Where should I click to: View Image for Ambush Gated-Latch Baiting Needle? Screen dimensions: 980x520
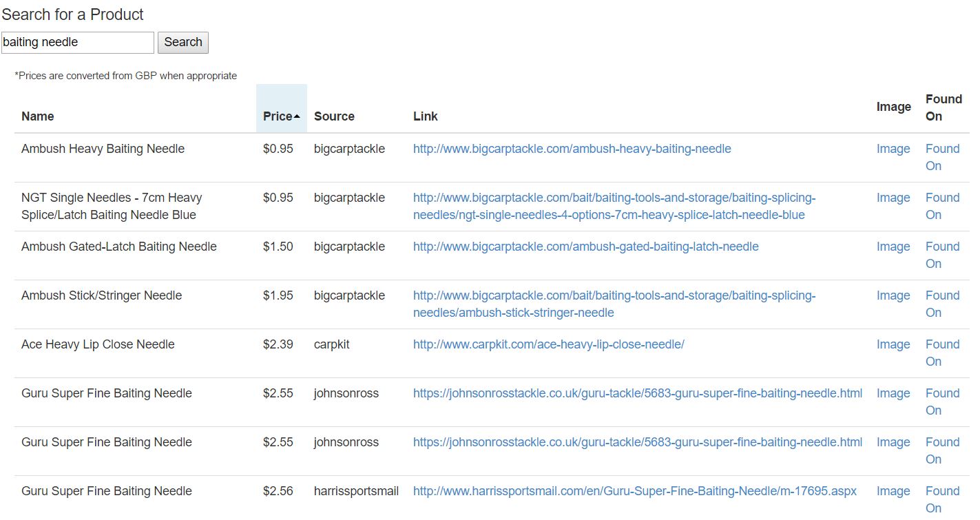(x=893, y=247)
